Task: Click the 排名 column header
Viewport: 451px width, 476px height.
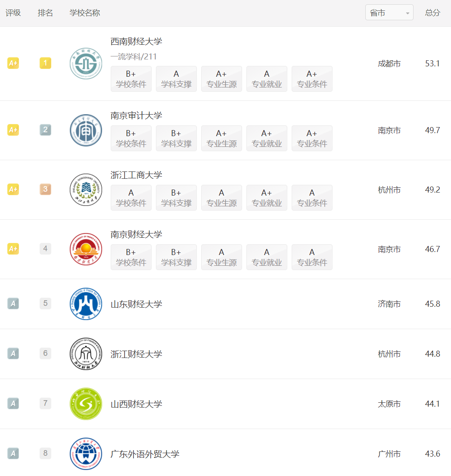Action: 45,13
